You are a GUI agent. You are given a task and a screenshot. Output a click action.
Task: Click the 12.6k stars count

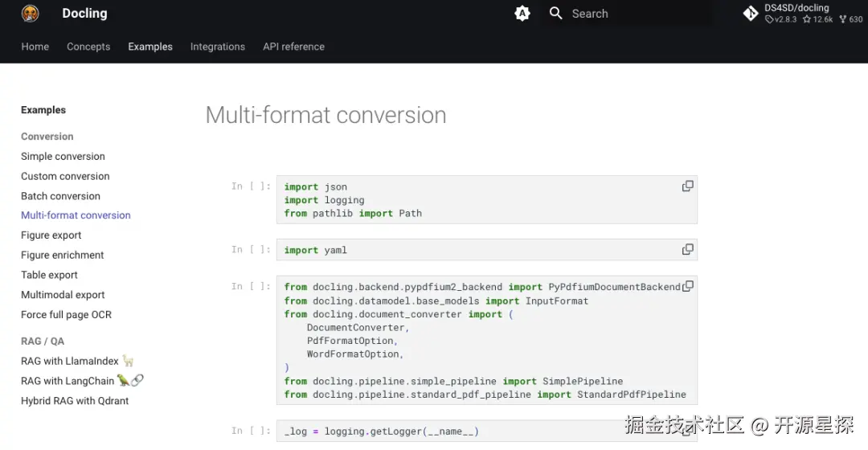(x=818, y=19)
